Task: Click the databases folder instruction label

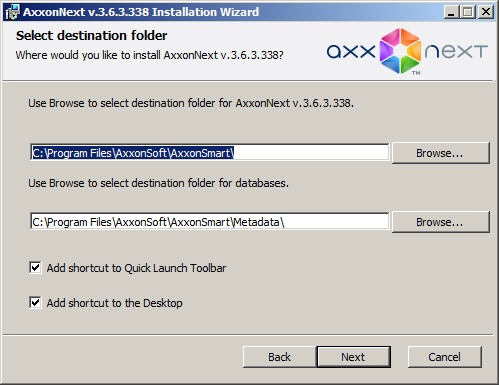Action: tap(158, 183)
